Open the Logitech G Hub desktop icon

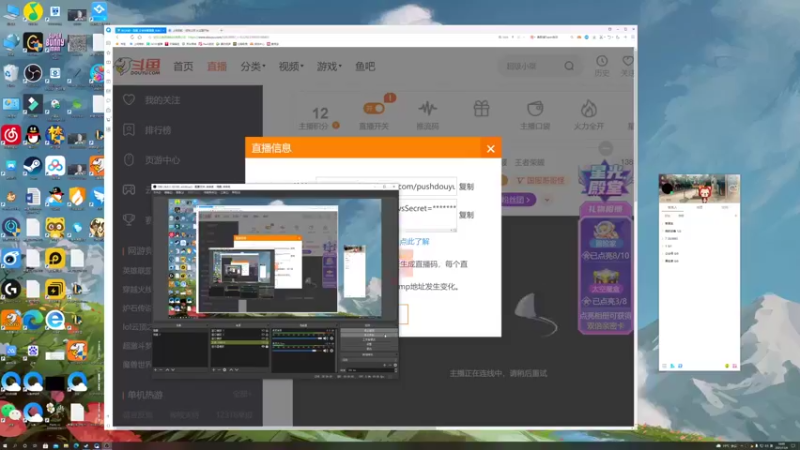11,290
